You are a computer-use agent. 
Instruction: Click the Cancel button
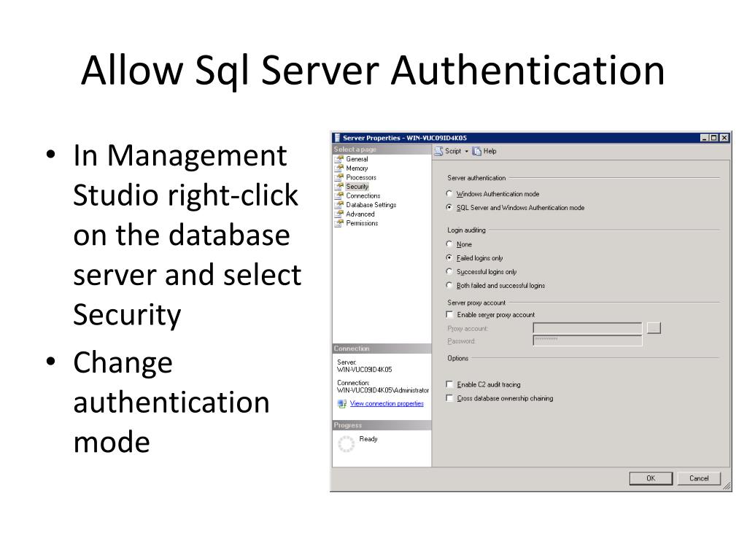point(699,478)
